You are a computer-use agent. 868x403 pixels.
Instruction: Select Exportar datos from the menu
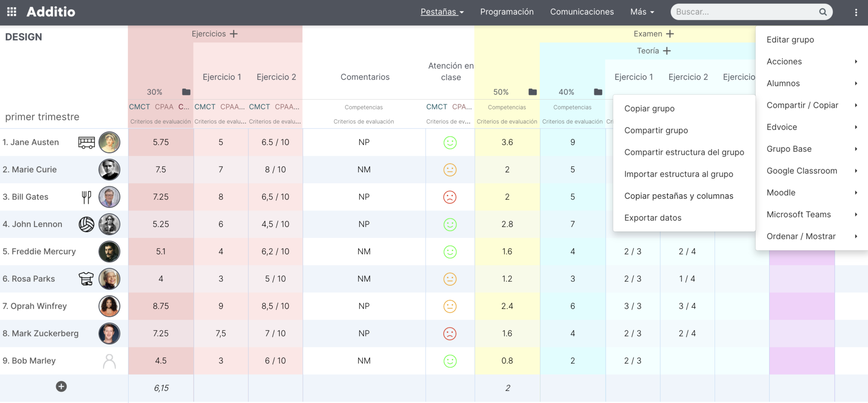tap(653, 218)
